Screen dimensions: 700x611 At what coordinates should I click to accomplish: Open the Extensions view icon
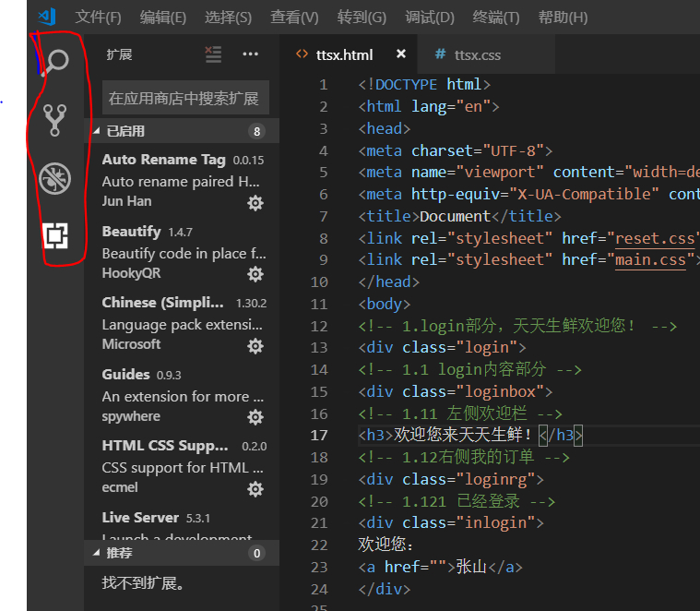[x=55, y=235]
